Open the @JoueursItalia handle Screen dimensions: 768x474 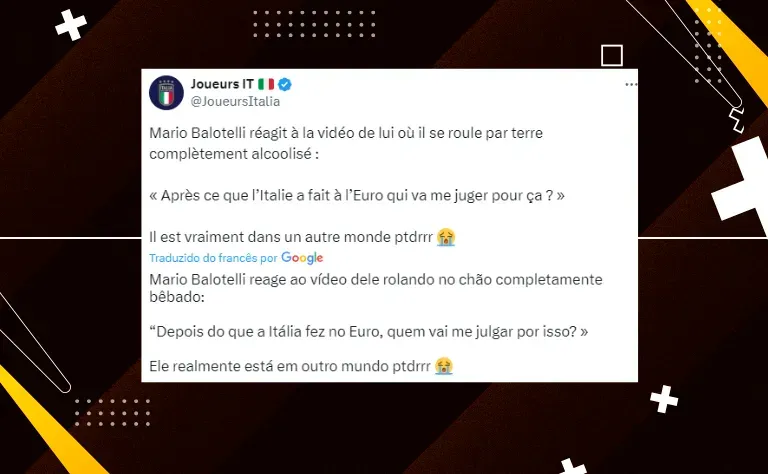coord(235,101)
